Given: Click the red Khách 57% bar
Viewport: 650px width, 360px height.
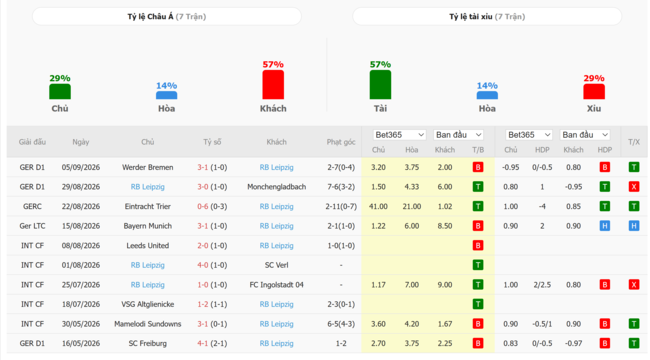Looking at the screenshot, I should point(273,85).
